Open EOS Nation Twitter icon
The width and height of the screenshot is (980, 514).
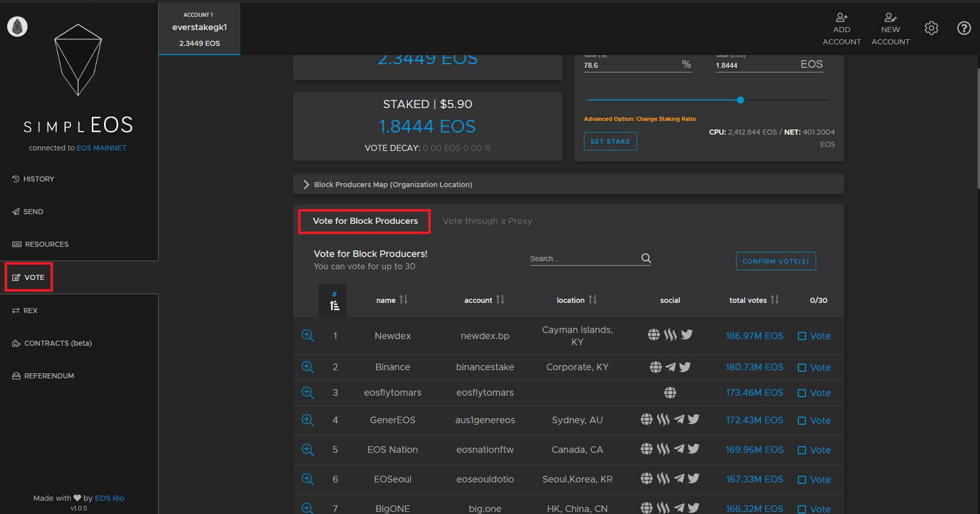click(694, 449)
